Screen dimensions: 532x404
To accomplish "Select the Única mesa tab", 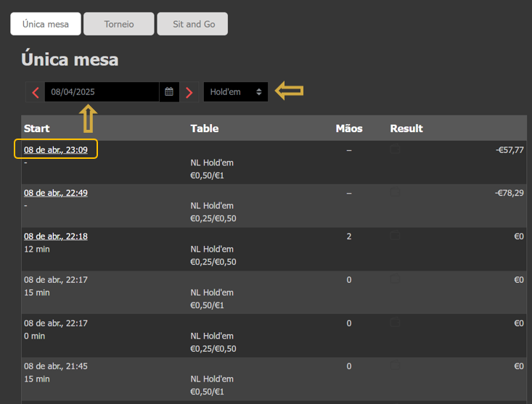I will [x=46, y=24].
